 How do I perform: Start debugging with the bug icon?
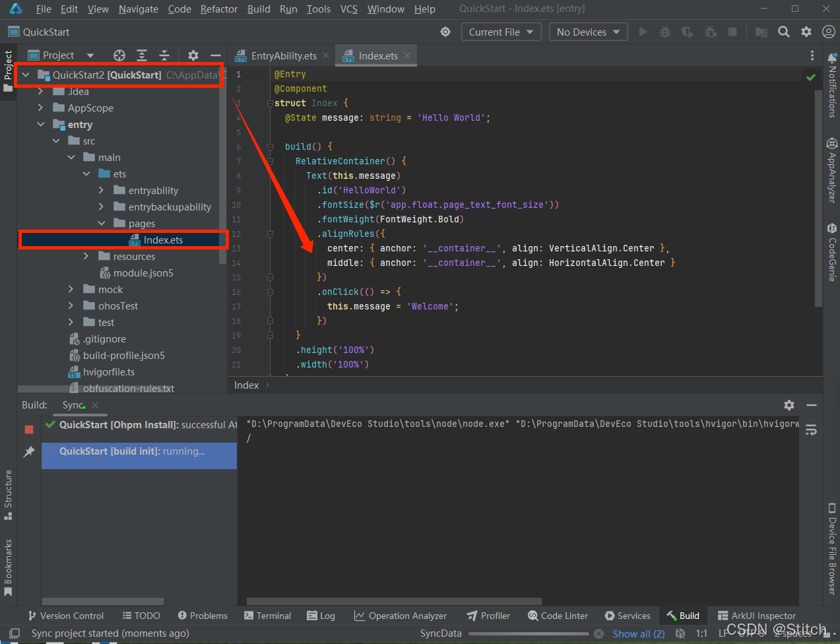point(665,32)
